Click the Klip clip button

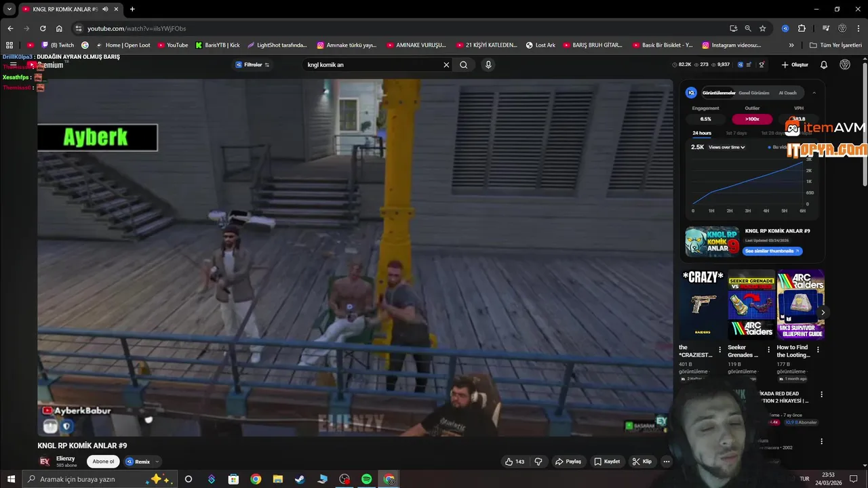(642, 462)
